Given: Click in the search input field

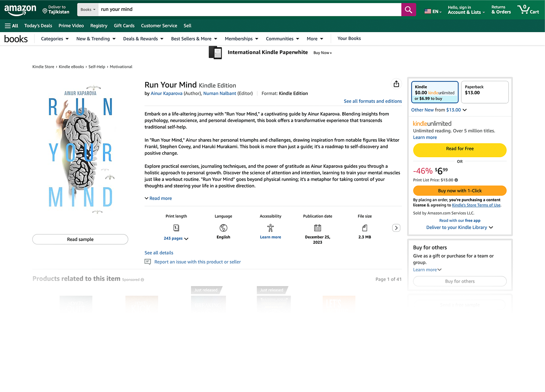Looking at the screenshot, I should point(250,10).
